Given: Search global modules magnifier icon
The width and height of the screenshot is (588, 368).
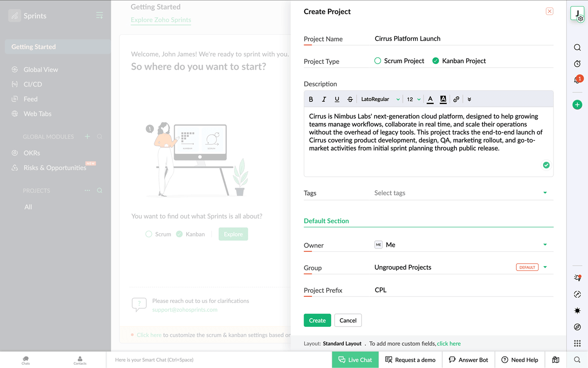Looking at the screenshot, I should 100,137.
